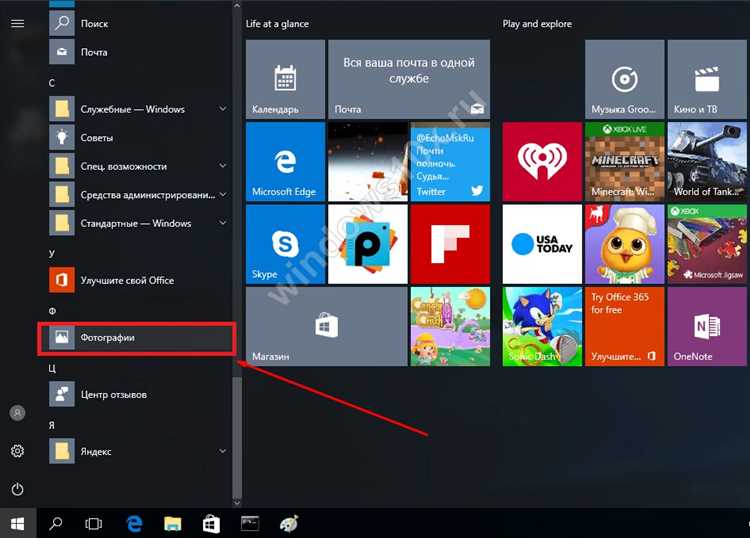
Task: Launch the Фотографии app
Action: click(138, 338)
